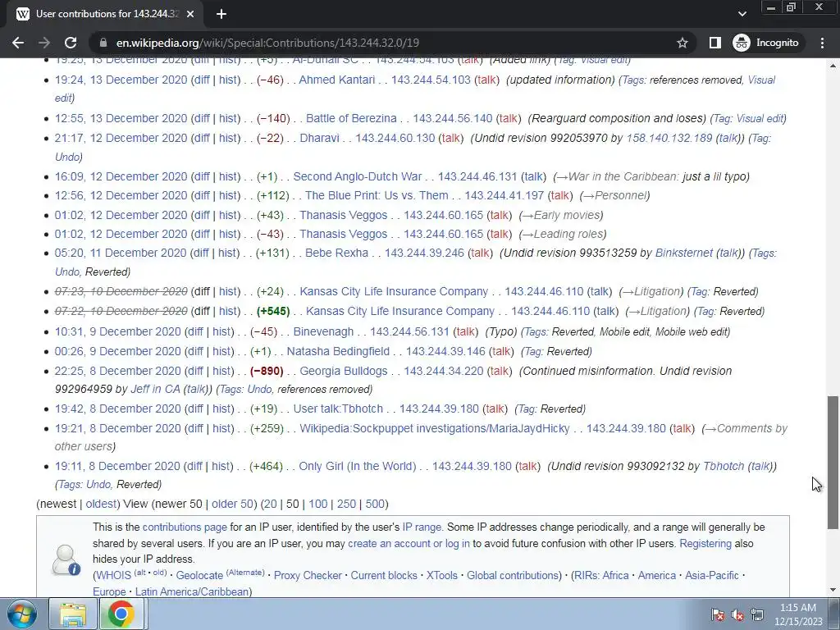Open the Latin America/Caribbean RIR link
The image size is (840, 630).
click(192, 591)
